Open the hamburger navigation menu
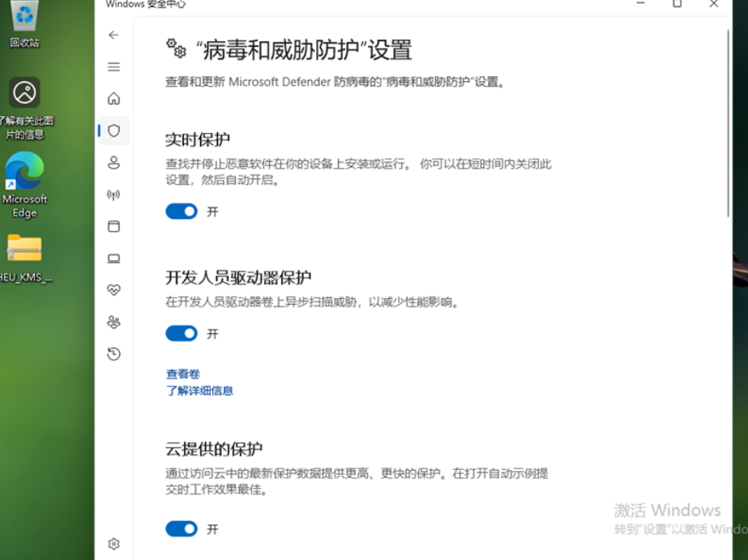 (113, 66)
